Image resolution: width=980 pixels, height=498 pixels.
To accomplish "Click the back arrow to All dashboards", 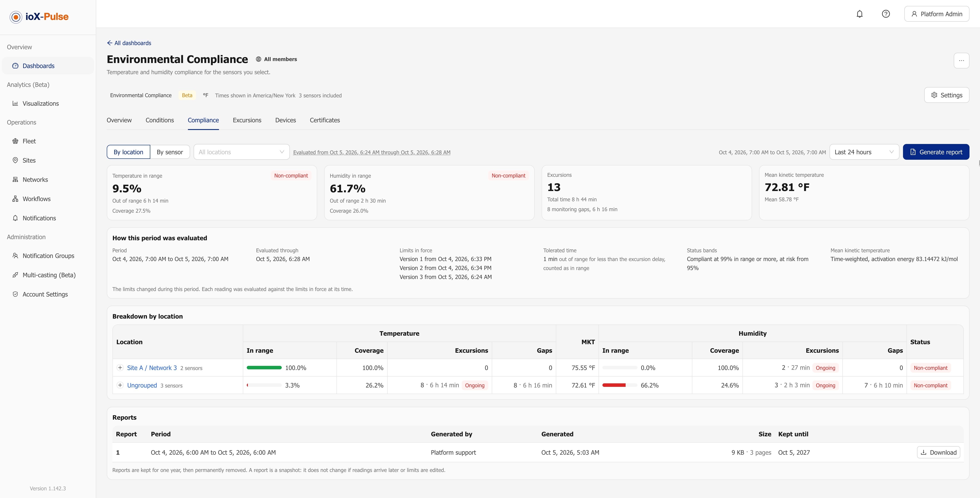I will point(110,43).
